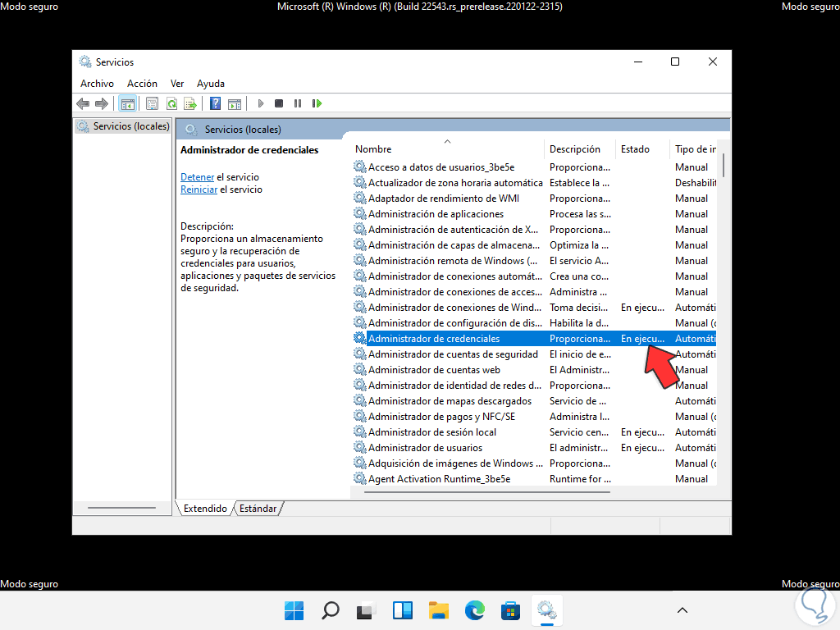Open Widgets from the taskbar
Viewport: 840px width, 630px height.
(x=402, y=610)
